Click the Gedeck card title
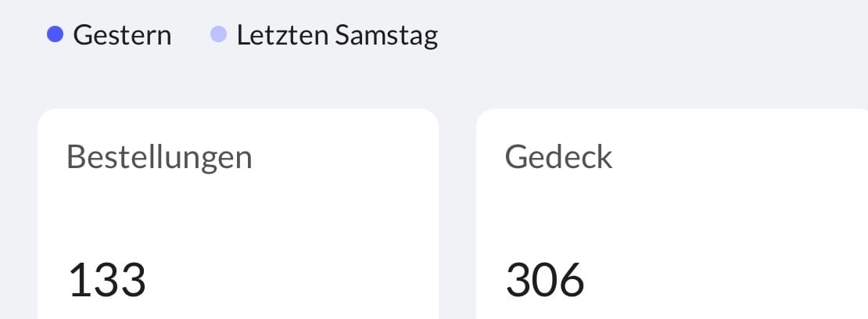This screenshot has height=319, width=868. pos(558,157)
